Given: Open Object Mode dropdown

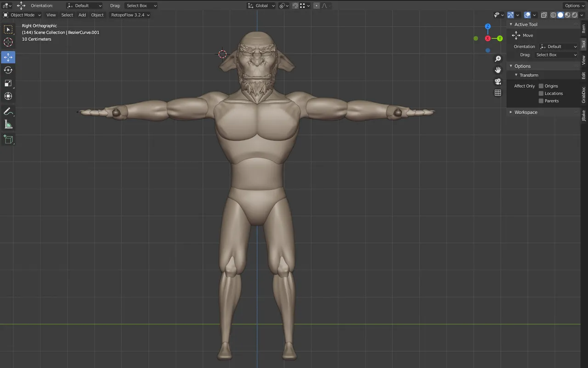Looking at the screenshot, I should coord(22,15).
